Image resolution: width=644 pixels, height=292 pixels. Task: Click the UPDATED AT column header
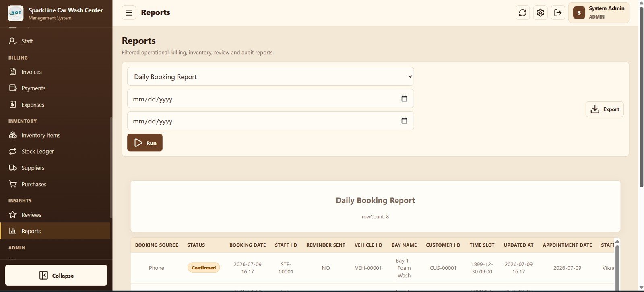[518, 245]
